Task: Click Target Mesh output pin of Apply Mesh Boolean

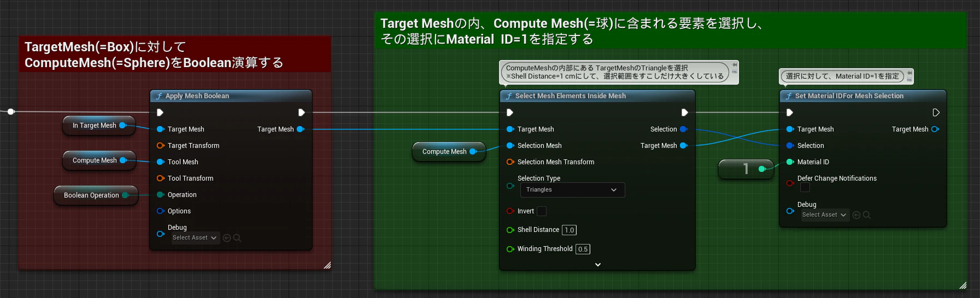Action: click(301, 129)
